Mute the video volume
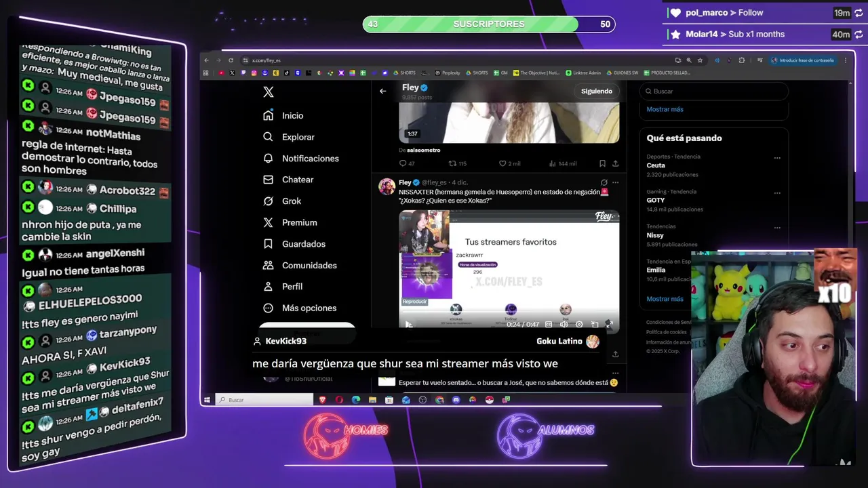 (x=564, y=325)
